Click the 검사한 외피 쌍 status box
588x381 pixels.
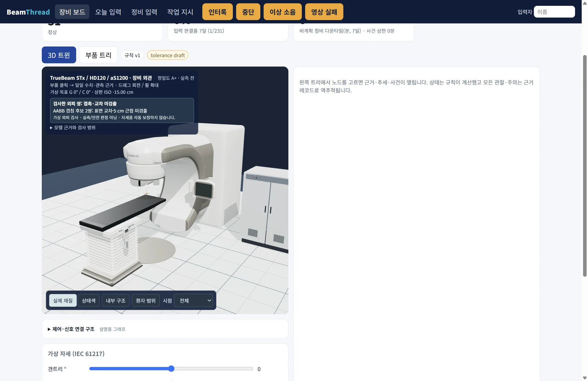[x=122, y=111]
